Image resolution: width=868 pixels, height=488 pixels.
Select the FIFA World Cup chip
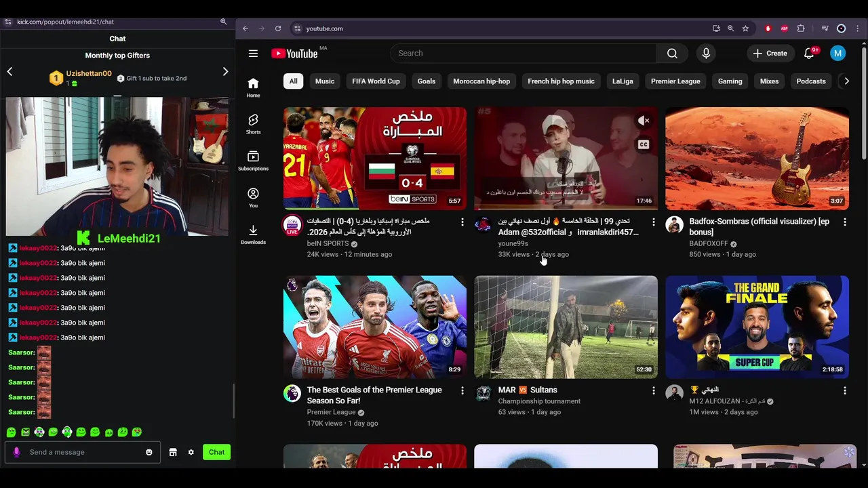tap(376, 81)
